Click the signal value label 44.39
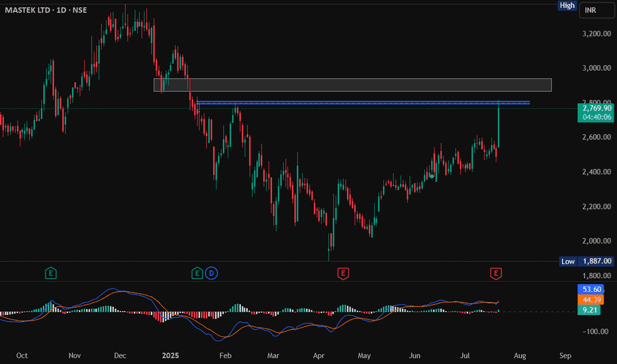This screenshot has height=364, width=617. [591, 300]
